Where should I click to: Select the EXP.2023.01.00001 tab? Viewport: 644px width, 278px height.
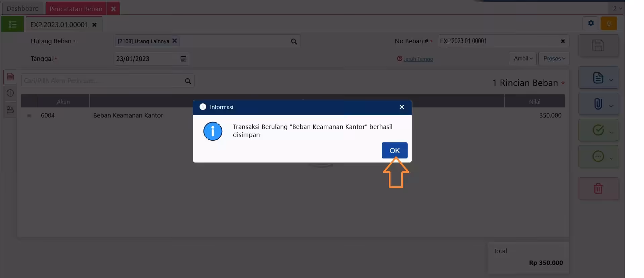[59, 25]
